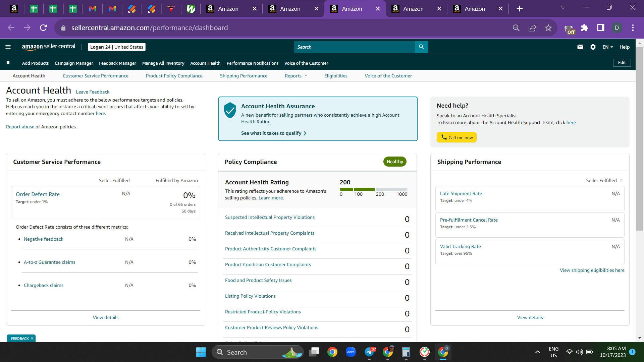Close the FEEDBACK tag
Screen dimensions: 644x362
[32, 339]
